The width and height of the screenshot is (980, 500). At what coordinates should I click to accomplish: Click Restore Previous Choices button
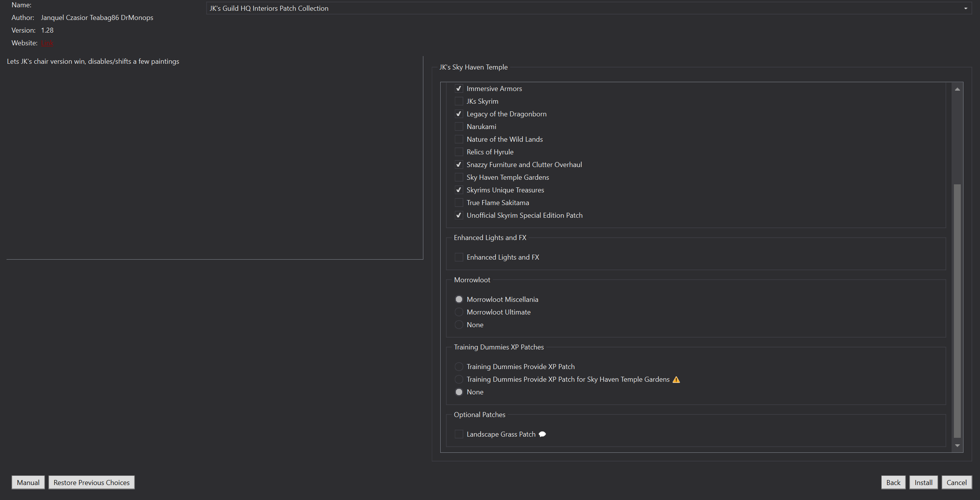click(x=91, y=482)
